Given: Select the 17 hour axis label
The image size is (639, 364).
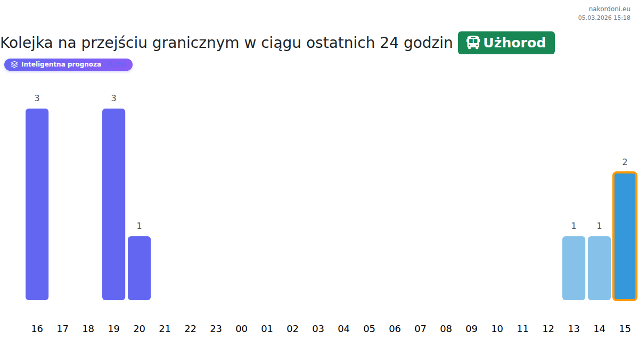Looking at the screenshot, I should tap(63, 329).
